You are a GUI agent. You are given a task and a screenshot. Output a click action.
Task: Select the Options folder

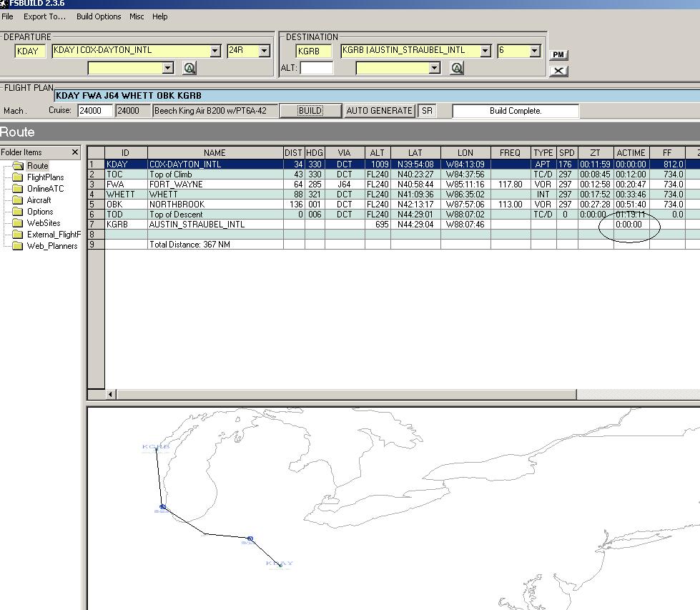coord(40,212)
